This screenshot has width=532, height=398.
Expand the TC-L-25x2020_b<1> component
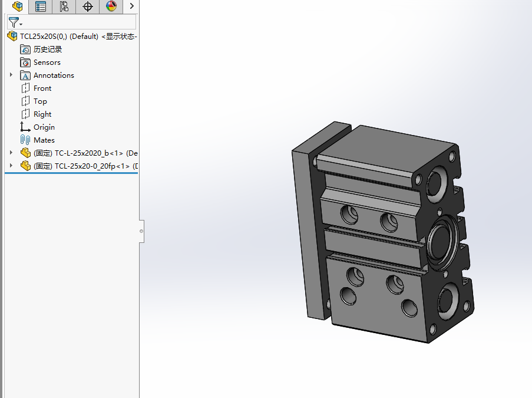pos(11,153)
